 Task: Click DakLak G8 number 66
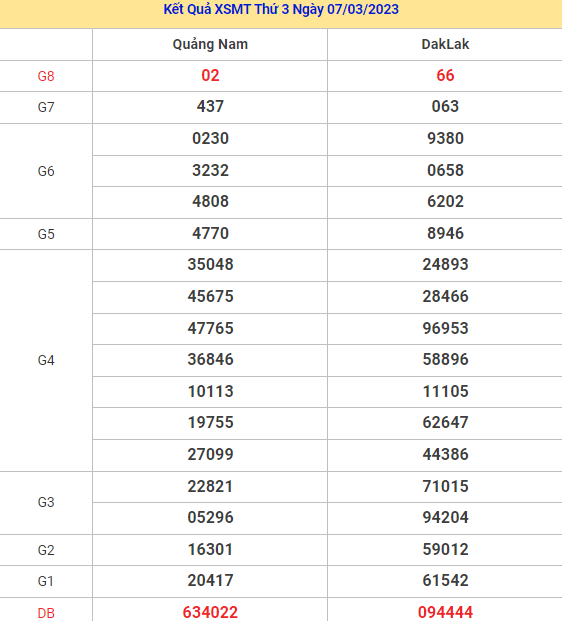click(x=445, y=75)
